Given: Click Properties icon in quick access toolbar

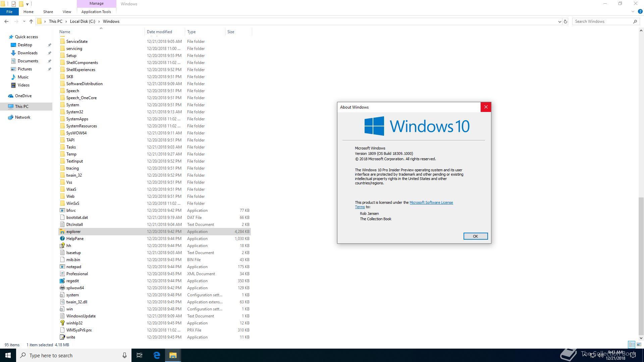Looking at the screenshot, I should pyautogui.click(x=14, y=4).
